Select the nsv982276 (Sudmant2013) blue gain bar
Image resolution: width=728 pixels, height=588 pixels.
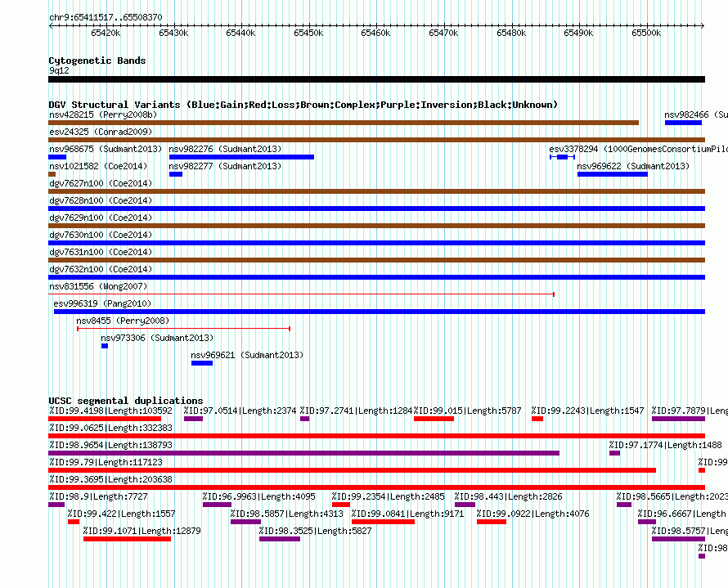241,157
